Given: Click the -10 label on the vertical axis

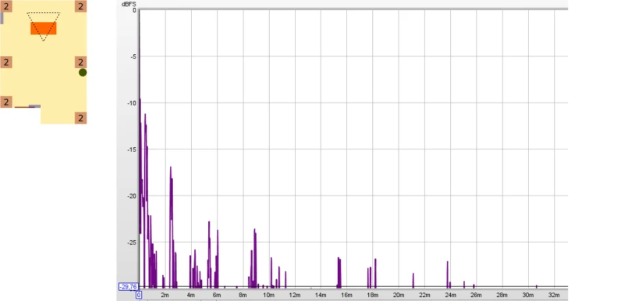Looking at the screenshot, I should (132, 103).
